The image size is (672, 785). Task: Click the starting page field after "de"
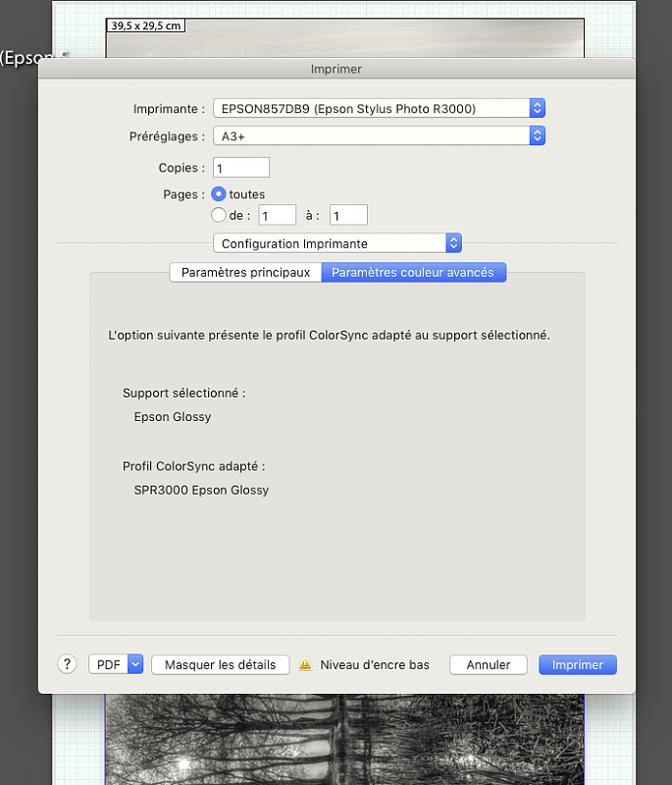pos(277,215)
